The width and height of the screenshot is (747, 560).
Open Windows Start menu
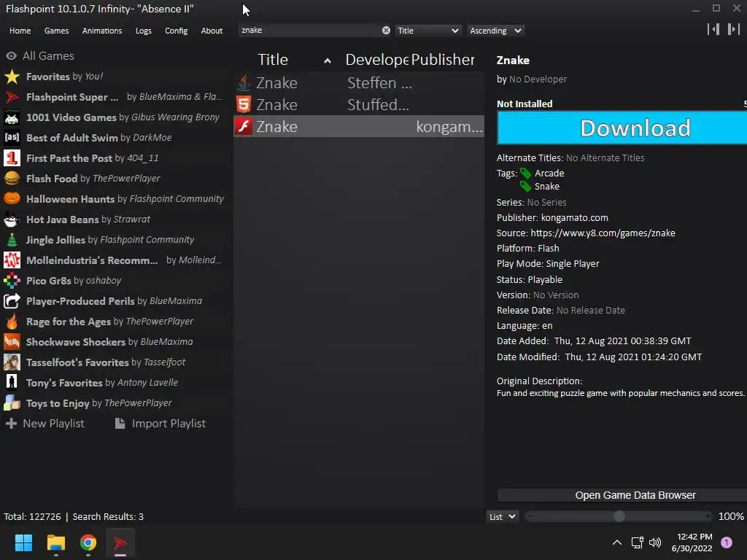23,542
